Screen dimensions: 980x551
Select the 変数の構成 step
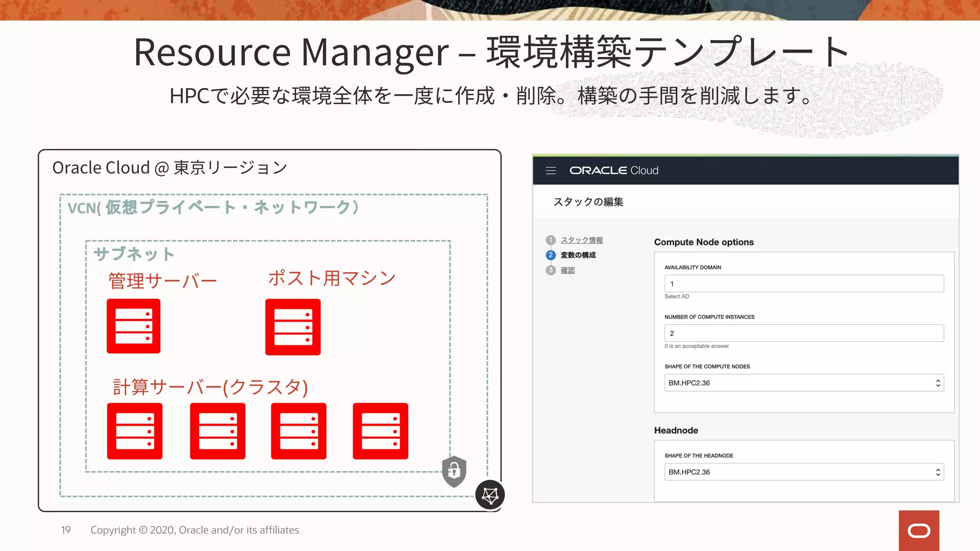579,255
